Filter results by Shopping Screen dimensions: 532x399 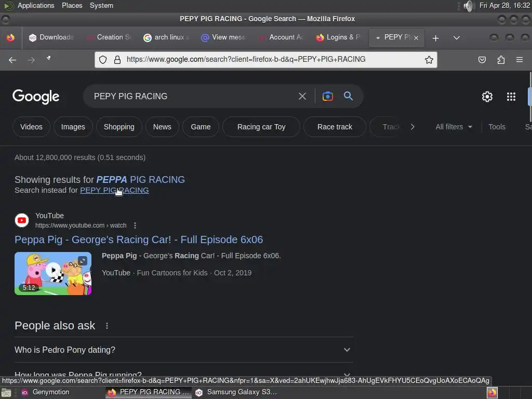[119, 127]
